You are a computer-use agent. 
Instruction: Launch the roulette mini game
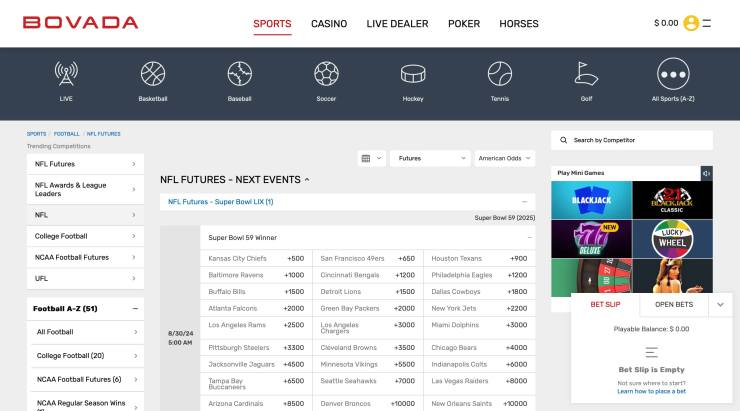coord(591,277)
